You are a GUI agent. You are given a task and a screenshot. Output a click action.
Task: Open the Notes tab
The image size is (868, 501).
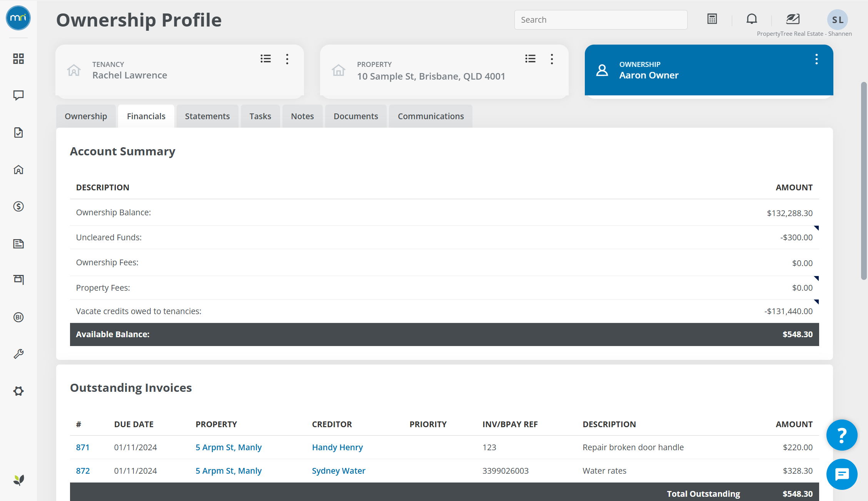[302, 116]
